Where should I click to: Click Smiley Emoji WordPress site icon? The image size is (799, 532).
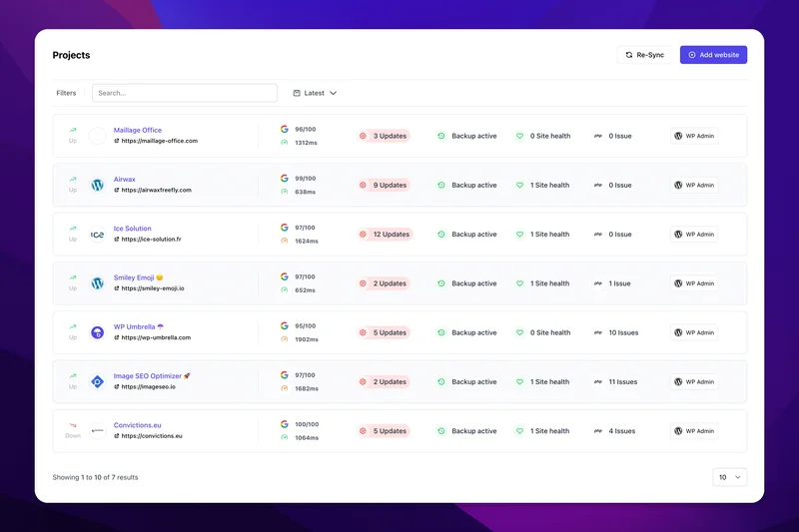tap(97, 283)
